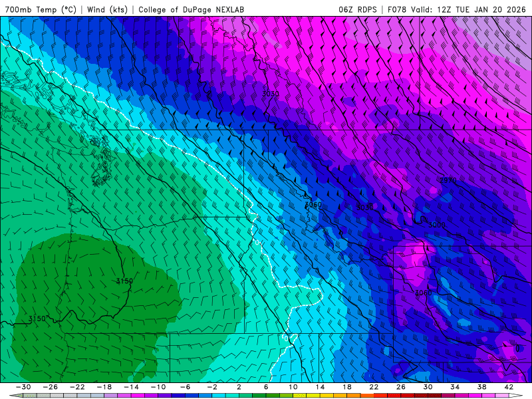Click the 22 color scale label

(x=374, y=387)
